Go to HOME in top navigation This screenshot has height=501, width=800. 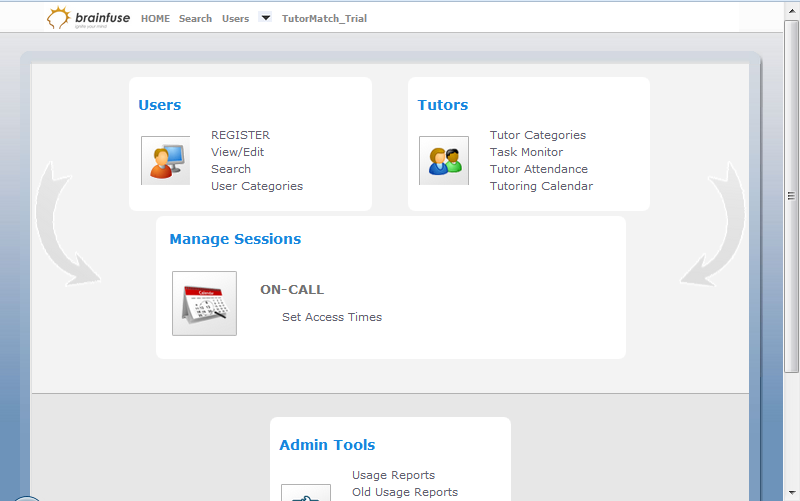point(155,18)
